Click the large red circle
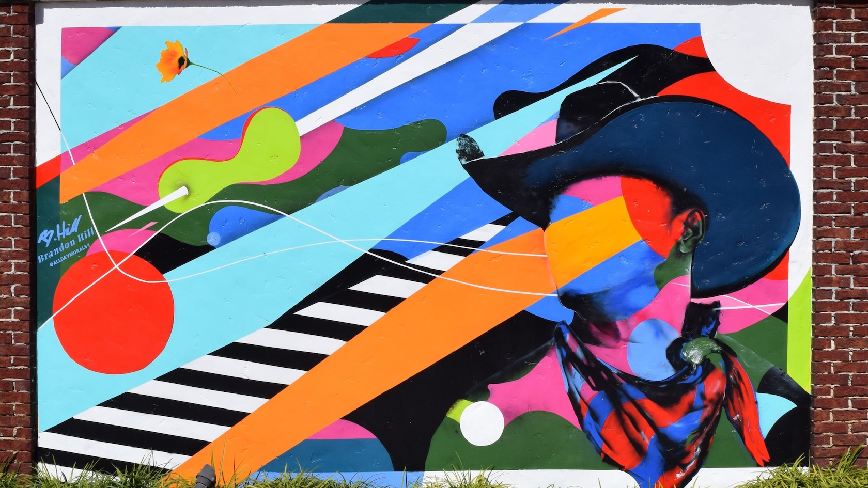 [113, 312]
